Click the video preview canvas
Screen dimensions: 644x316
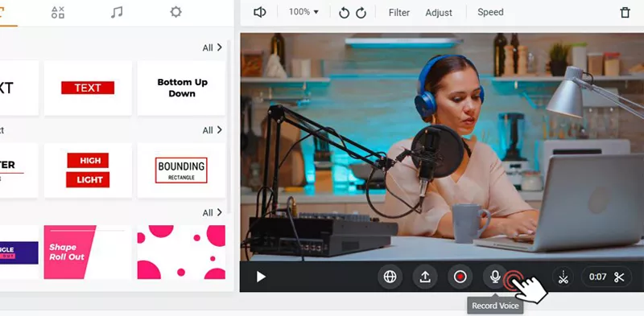tap(442, 147)
